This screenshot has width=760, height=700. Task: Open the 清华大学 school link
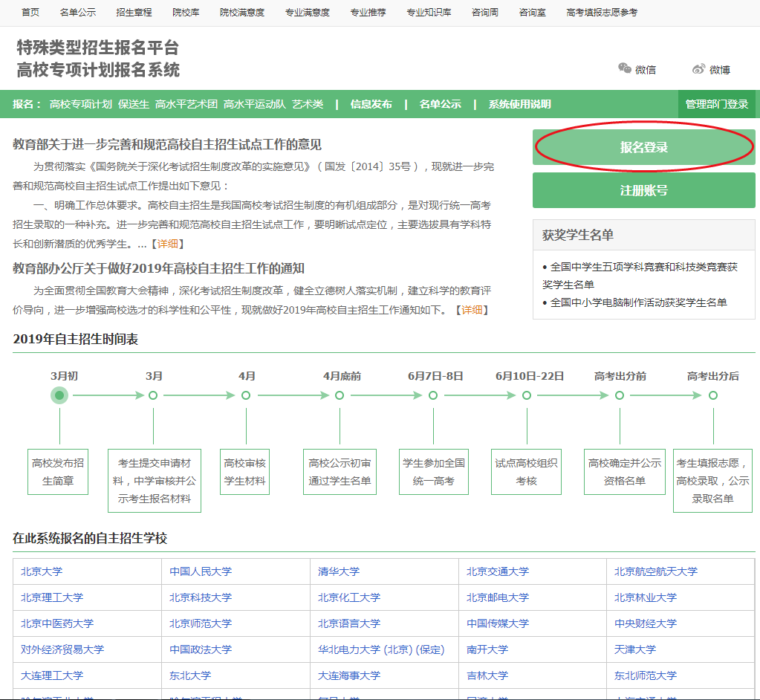339,571
